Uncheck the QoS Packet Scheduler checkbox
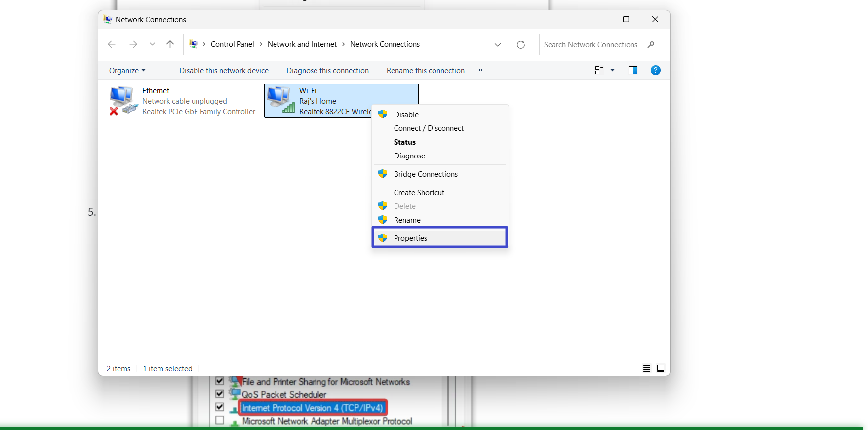 (x=220, y=394)
